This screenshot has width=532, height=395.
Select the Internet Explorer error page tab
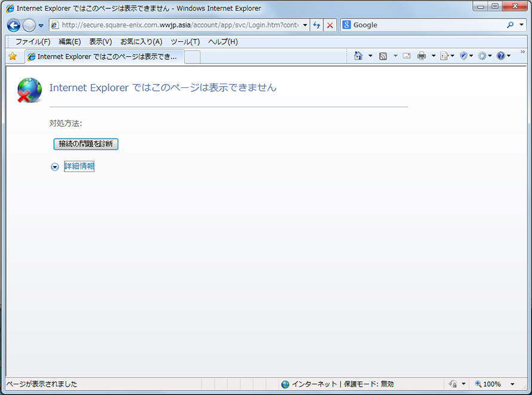105,57
